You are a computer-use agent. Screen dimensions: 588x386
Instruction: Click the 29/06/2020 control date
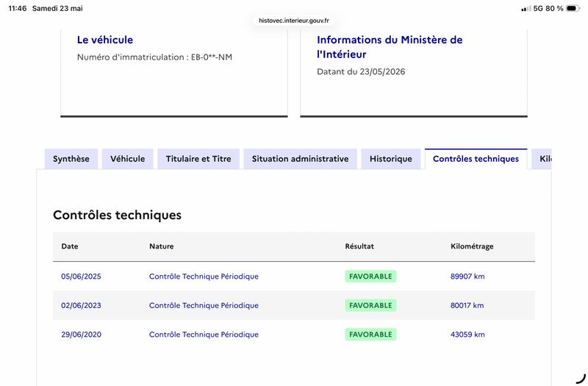click(81, 335)
